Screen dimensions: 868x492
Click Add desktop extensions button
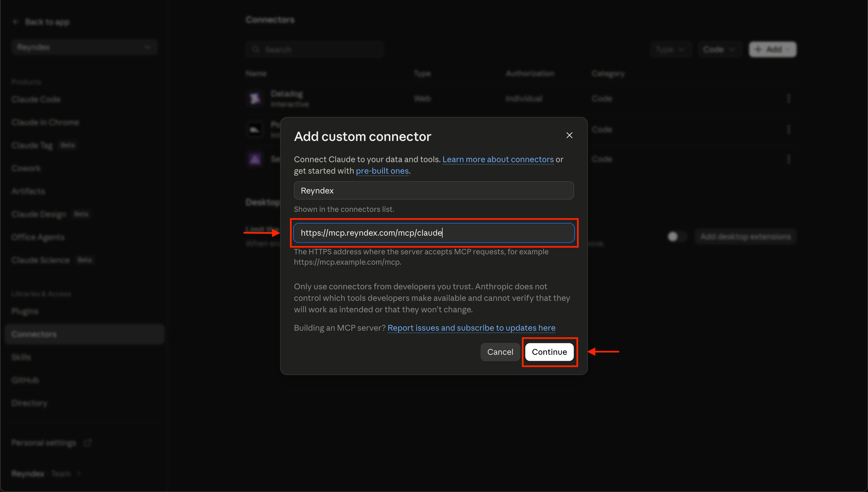(745, 237)
